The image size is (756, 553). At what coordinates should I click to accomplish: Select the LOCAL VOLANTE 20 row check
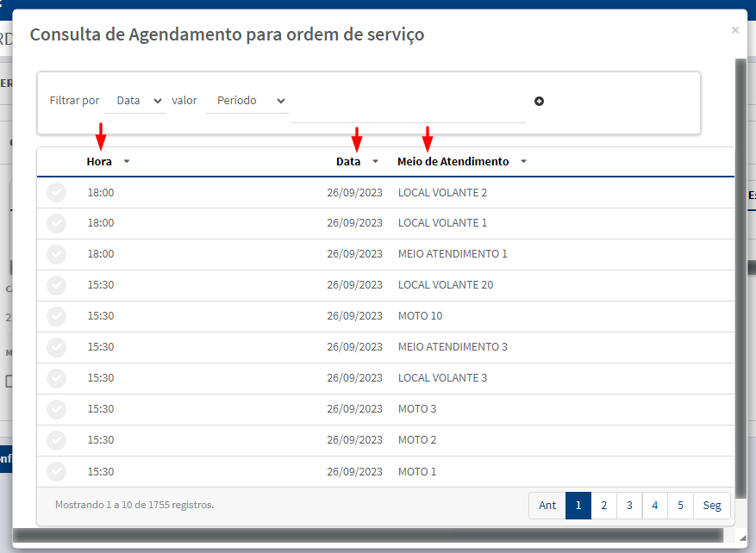click(x=56, y=285)
